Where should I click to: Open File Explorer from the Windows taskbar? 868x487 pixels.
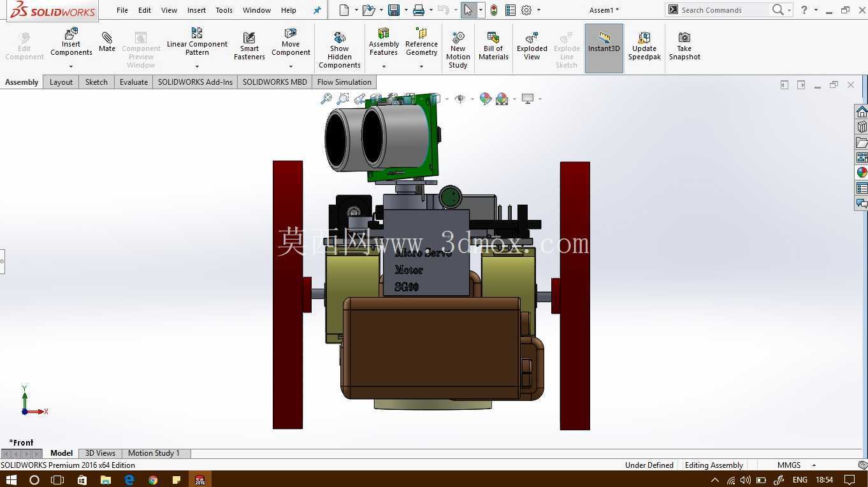tap(105, 479)
